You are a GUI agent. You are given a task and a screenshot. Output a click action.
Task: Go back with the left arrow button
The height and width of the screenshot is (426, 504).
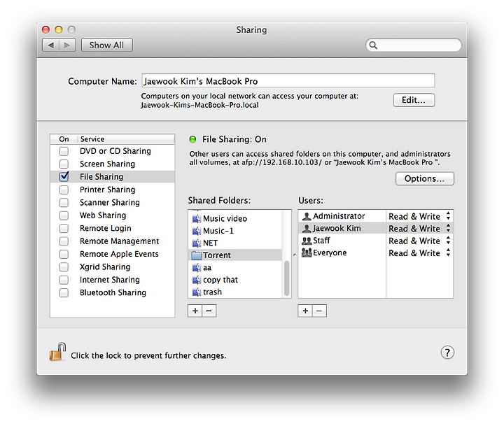51,45
